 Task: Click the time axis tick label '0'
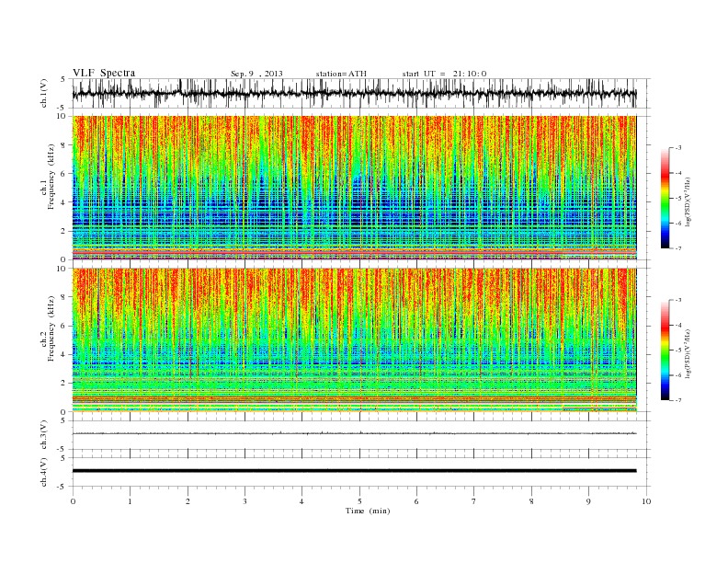[x=73, y=501]
